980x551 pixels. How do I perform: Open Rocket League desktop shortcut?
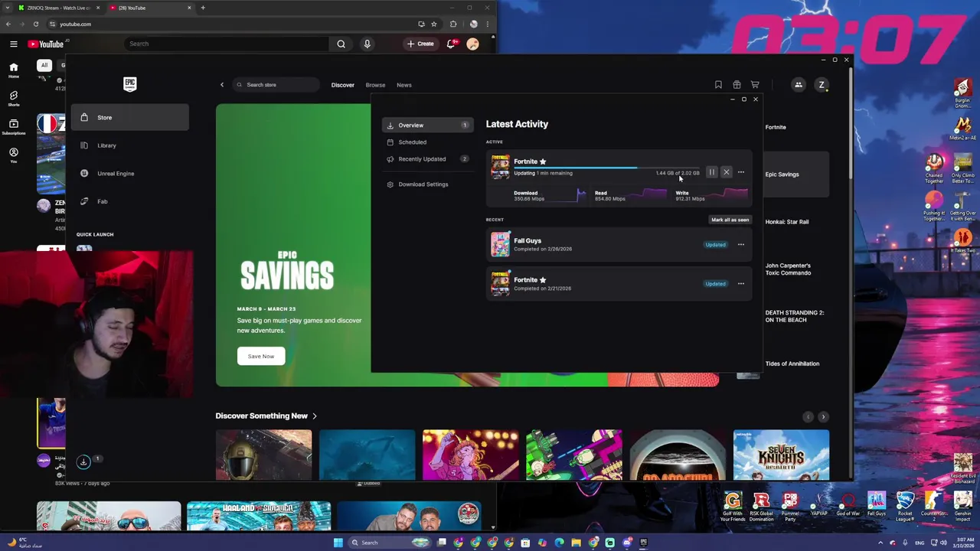coord(905,507)
